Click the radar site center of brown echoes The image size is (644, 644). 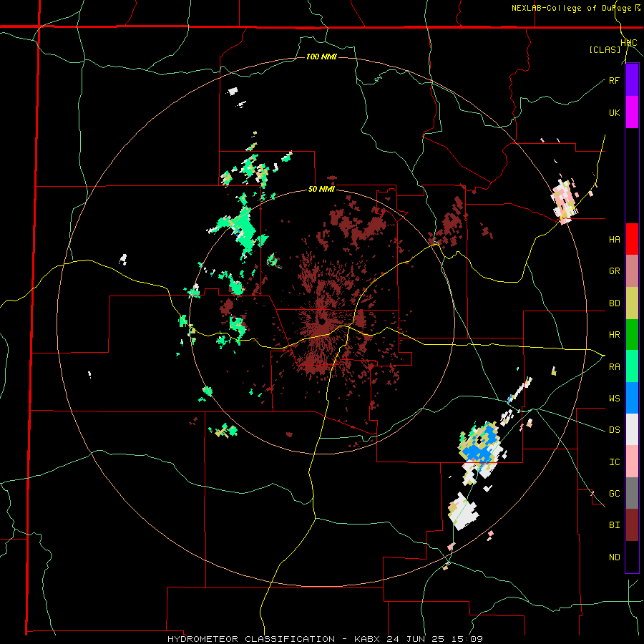click(x=321, y=321)
